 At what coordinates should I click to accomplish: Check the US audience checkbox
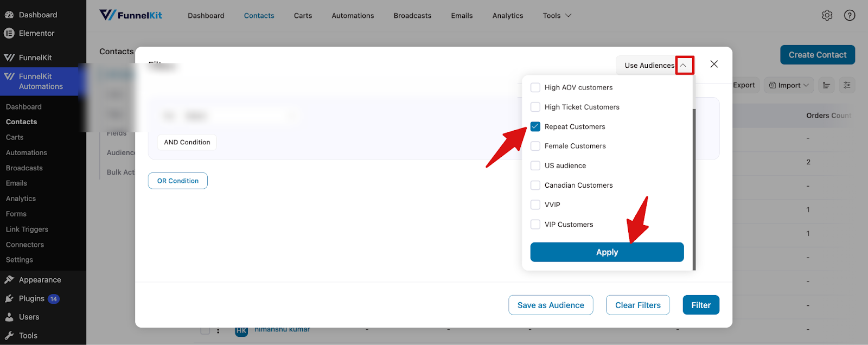(535, 165)
